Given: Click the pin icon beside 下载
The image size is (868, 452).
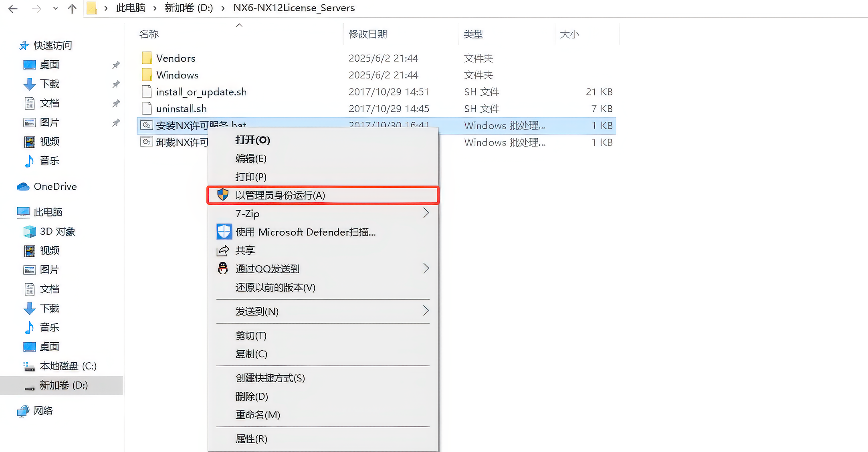Looking at the screenshot, I should click(116, 84).
